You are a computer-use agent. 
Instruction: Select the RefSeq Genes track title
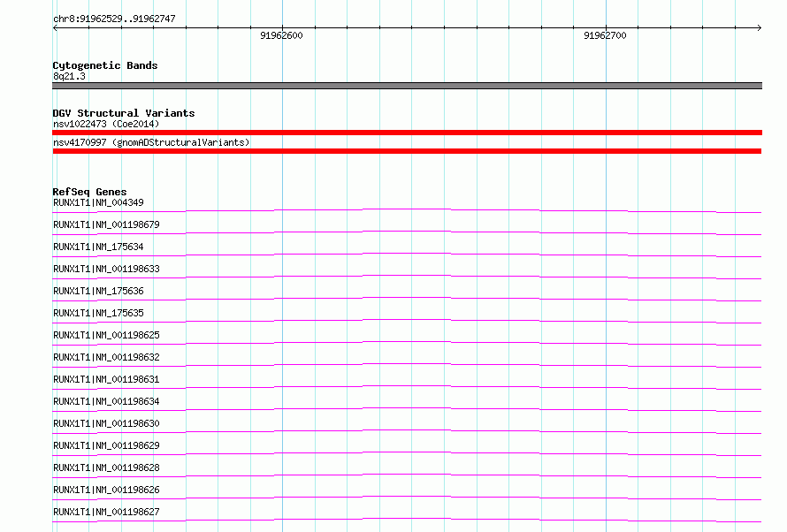tap(89, 192)
